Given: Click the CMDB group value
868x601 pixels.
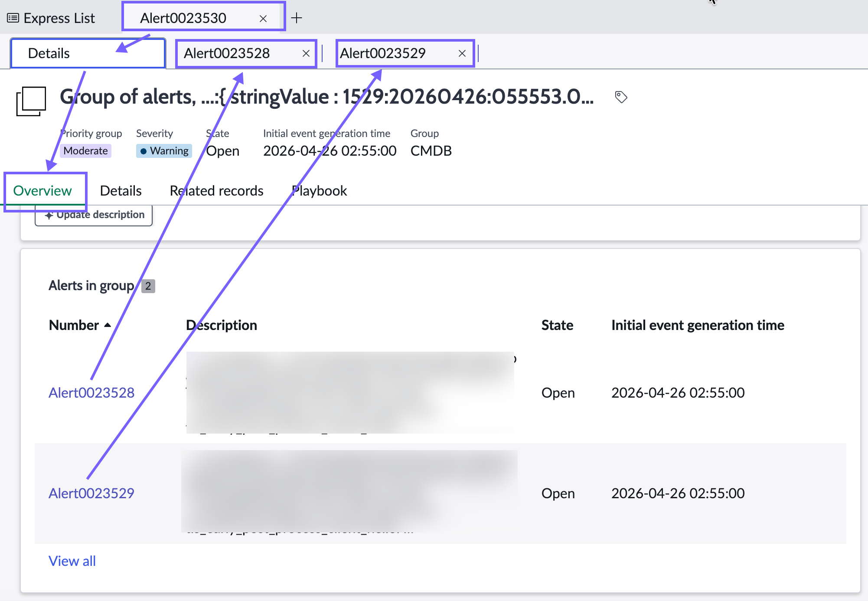Looking at the screenshot, I should [x=431, y=151].
